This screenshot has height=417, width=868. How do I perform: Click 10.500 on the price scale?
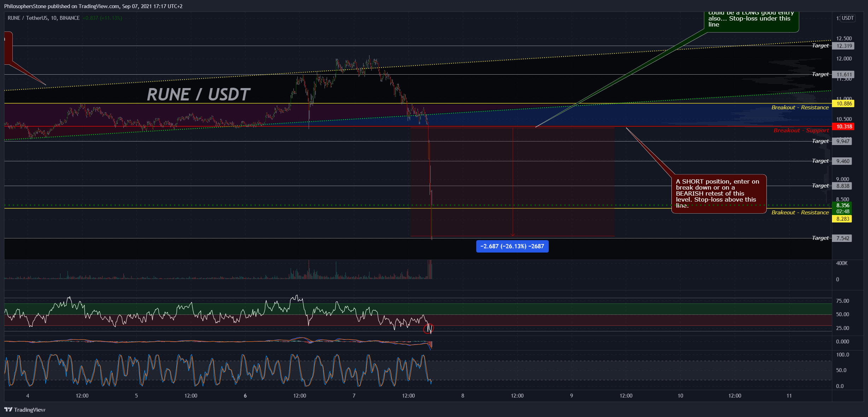tap(844, 119)
